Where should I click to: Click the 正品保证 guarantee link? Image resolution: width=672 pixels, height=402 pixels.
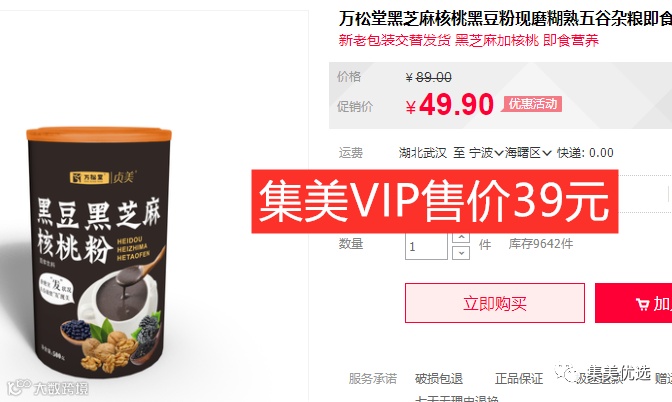519,378
